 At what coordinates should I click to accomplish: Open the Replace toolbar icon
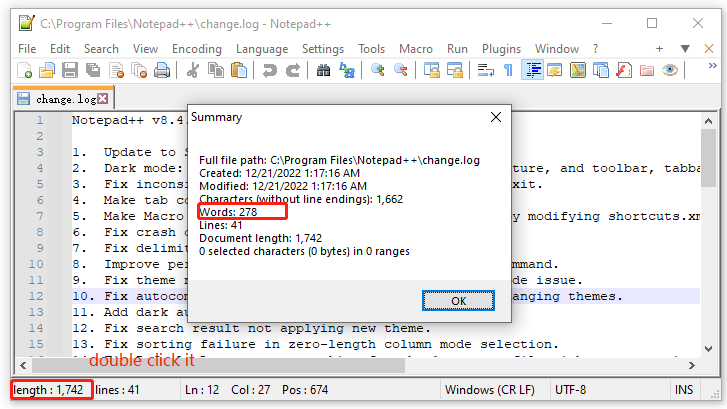346,70
